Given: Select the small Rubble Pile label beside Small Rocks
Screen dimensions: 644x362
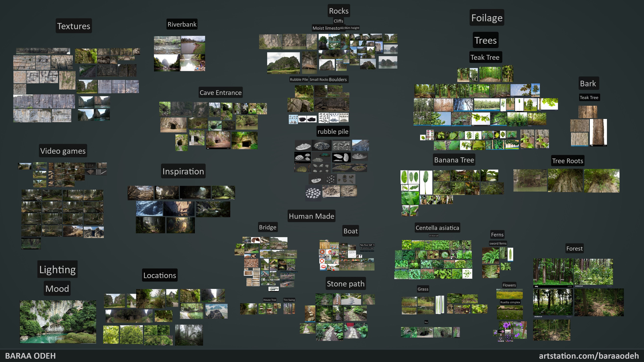Looking at the screenshot, I should tap(299, 79).
